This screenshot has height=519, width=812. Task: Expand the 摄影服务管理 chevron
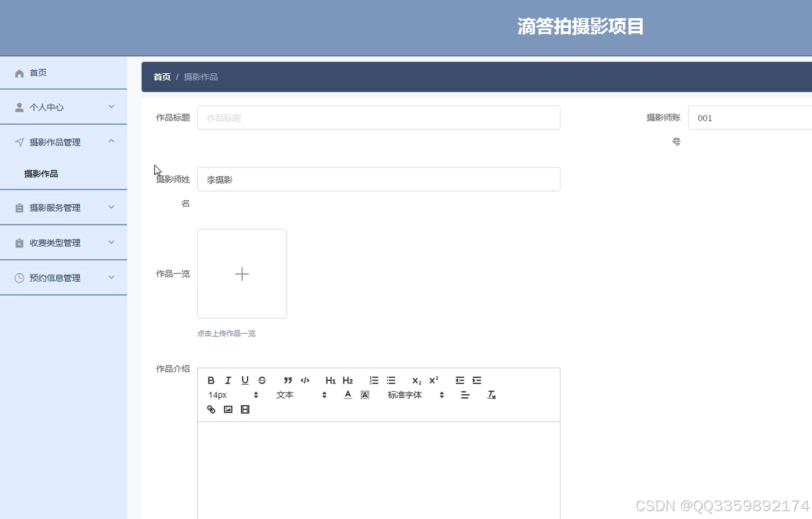(x=111, y=207)
